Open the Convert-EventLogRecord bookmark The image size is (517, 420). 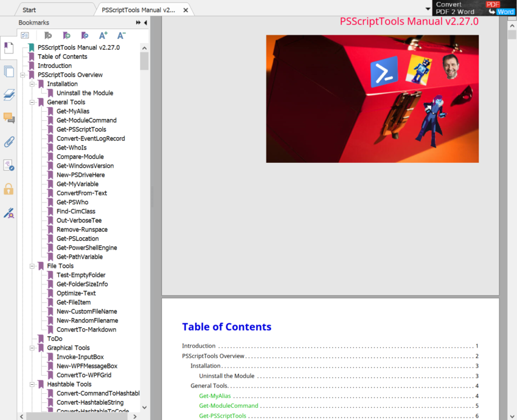91,139
